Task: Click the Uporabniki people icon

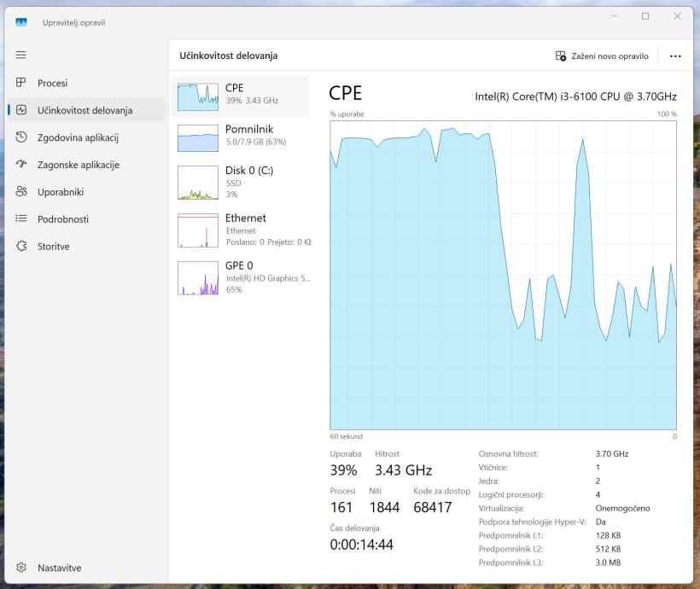Action: tap(21, 191)
